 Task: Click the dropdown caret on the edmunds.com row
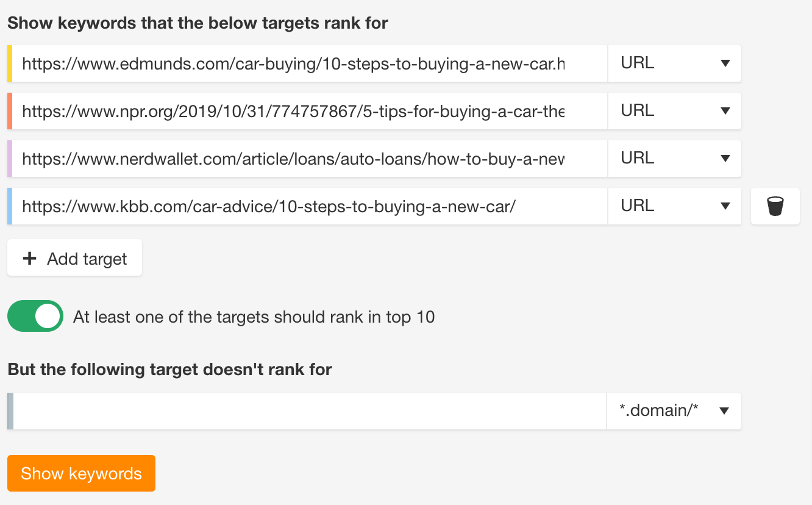coord(724,63)
